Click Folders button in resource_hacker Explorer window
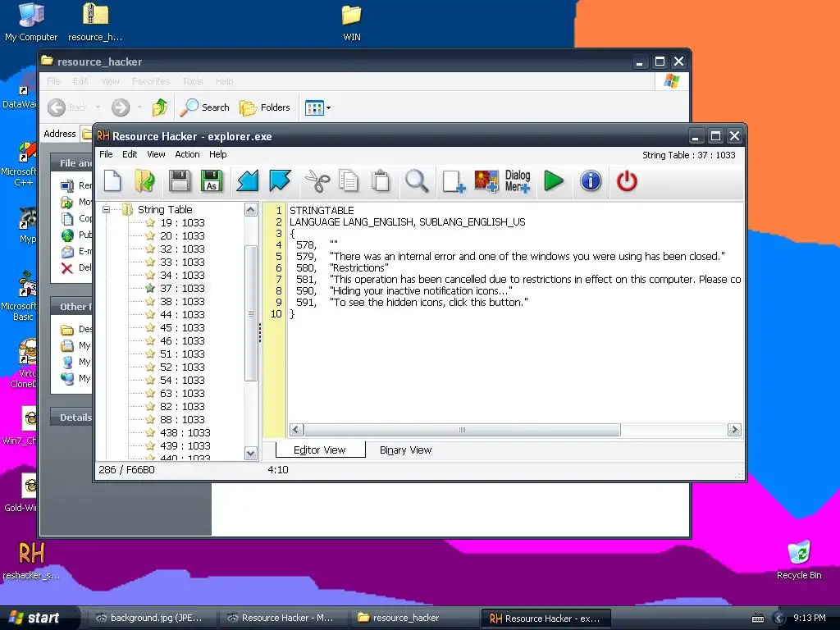Viewport: 840px width, 630px height. point(264,107)
